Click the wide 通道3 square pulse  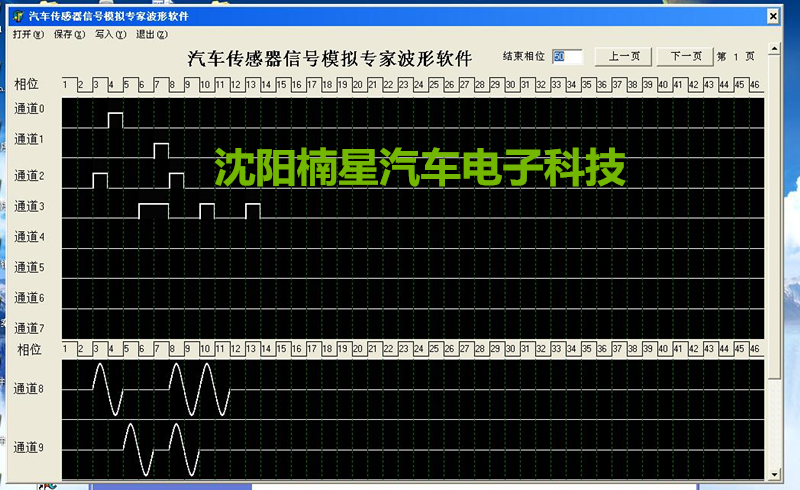[154, 211]
